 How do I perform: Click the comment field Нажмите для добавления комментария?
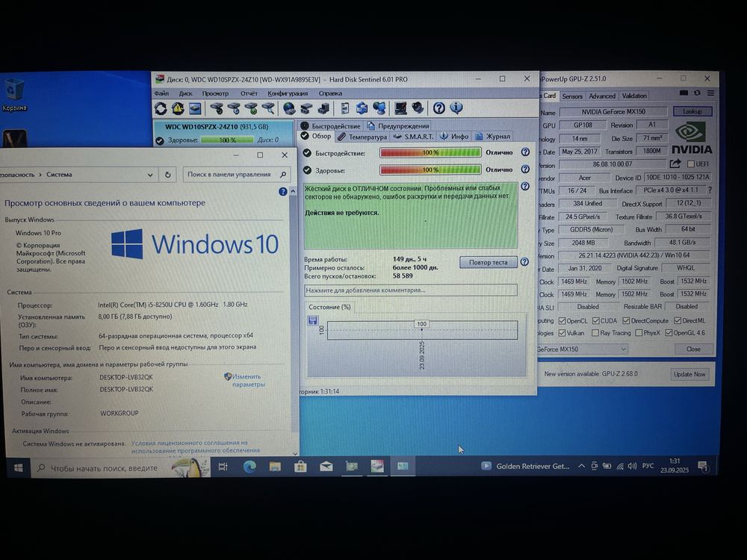point(411,290)
